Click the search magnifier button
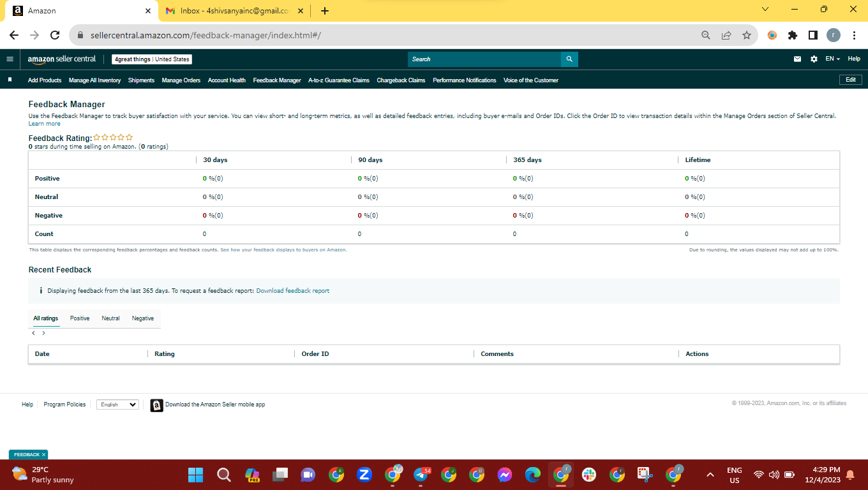 click(569, 59)
